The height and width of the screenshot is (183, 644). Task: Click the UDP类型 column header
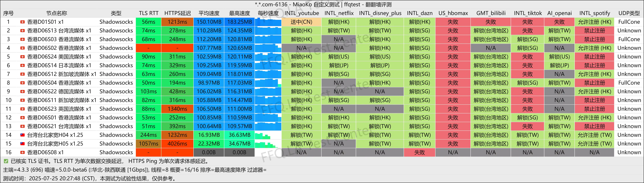tap(629, 13)
